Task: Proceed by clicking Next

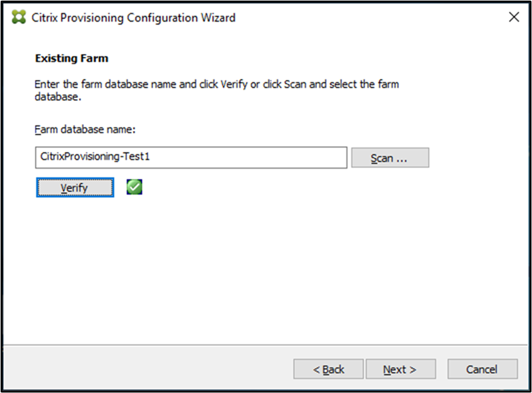Action: (401, 369)
